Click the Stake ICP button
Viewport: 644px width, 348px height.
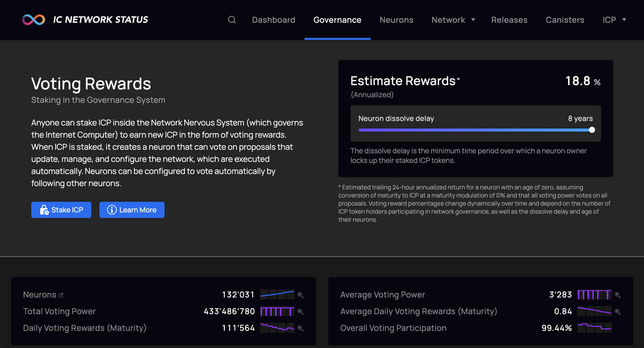tap(61, 210)
